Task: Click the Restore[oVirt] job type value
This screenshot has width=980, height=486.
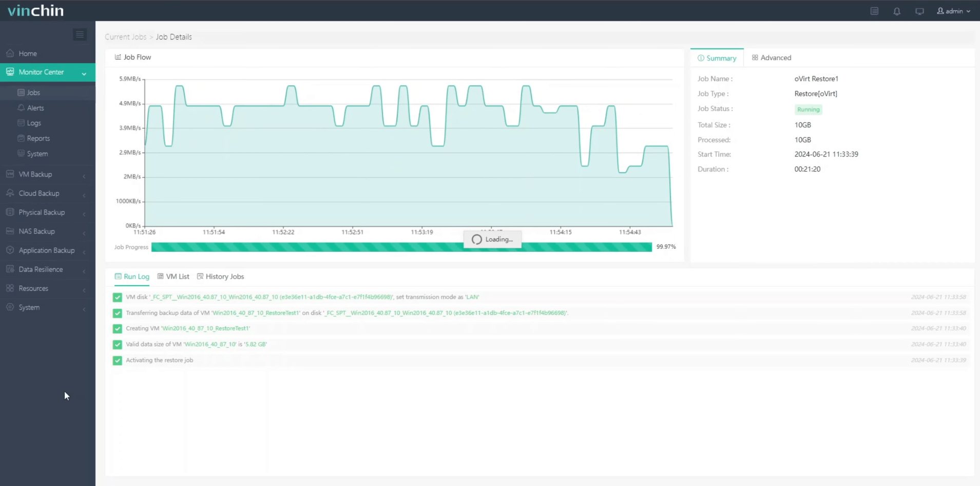Action: click(x=816, y=94)
